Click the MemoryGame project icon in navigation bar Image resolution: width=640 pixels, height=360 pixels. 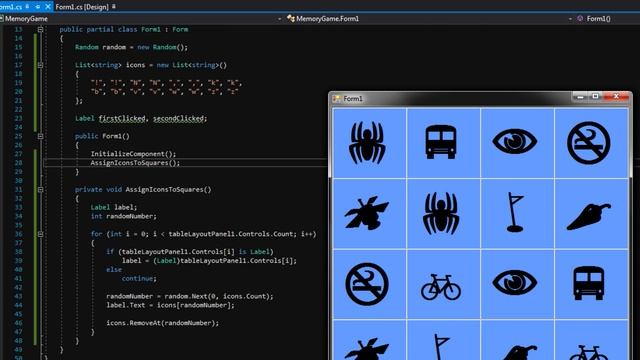pyautogui.click(x=2, y=18)
